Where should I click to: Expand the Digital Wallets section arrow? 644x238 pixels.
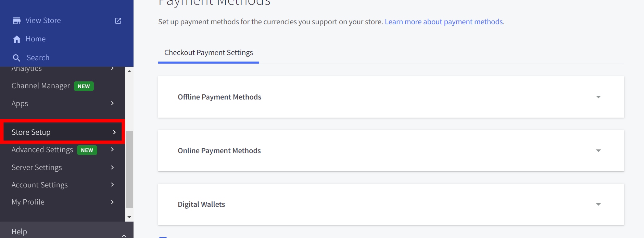598,204
